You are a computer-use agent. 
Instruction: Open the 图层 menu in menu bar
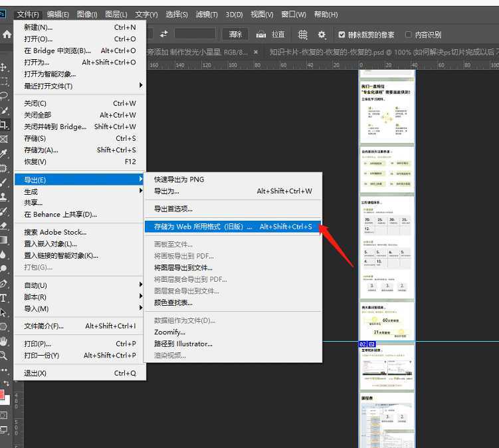pyautogui.click(x=116, y=14)
